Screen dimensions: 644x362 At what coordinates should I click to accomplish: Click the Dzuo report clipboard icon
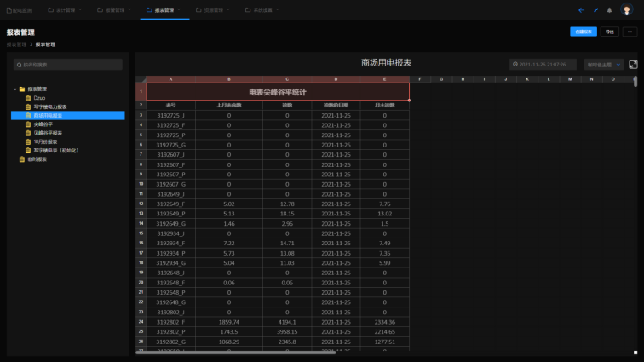pos(28,98)
